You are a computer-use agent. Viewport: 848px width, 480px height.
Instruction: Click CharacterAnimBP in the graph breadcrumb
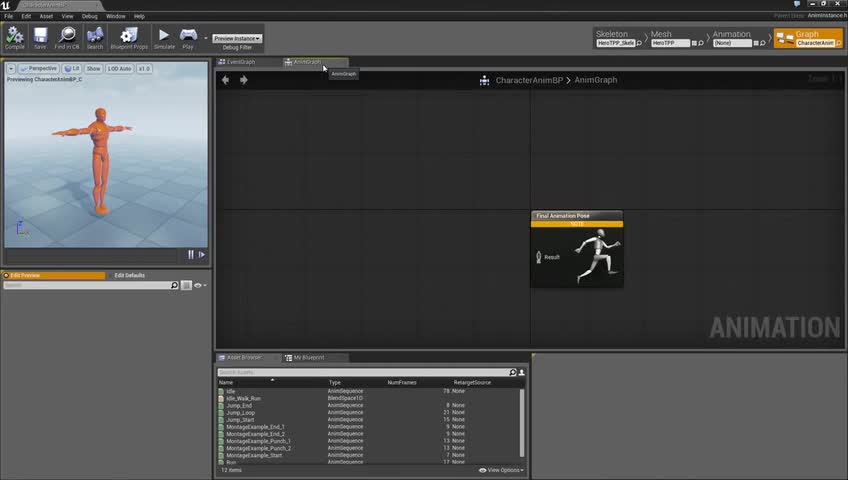pyautogui.click(x=529, y=80)
